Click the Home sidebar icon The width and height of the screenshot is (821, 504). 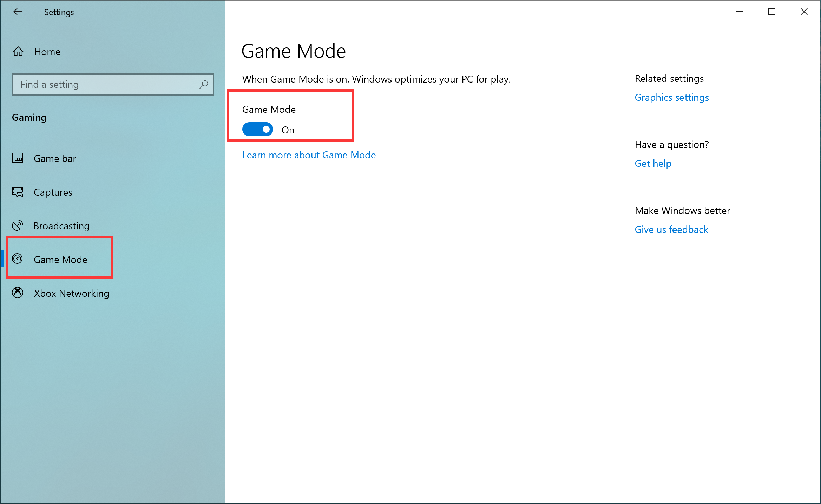[x=18, y=52]
